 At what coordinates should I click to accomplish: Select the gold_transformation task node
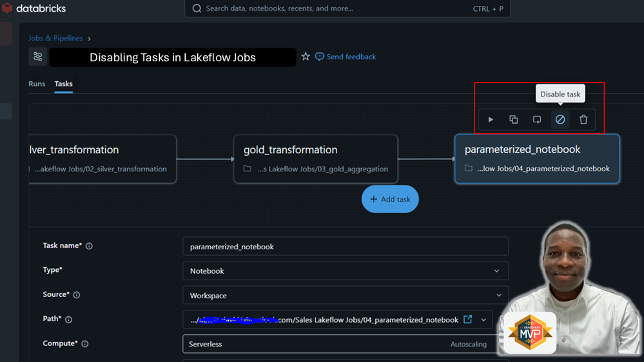tap(315, 159)
